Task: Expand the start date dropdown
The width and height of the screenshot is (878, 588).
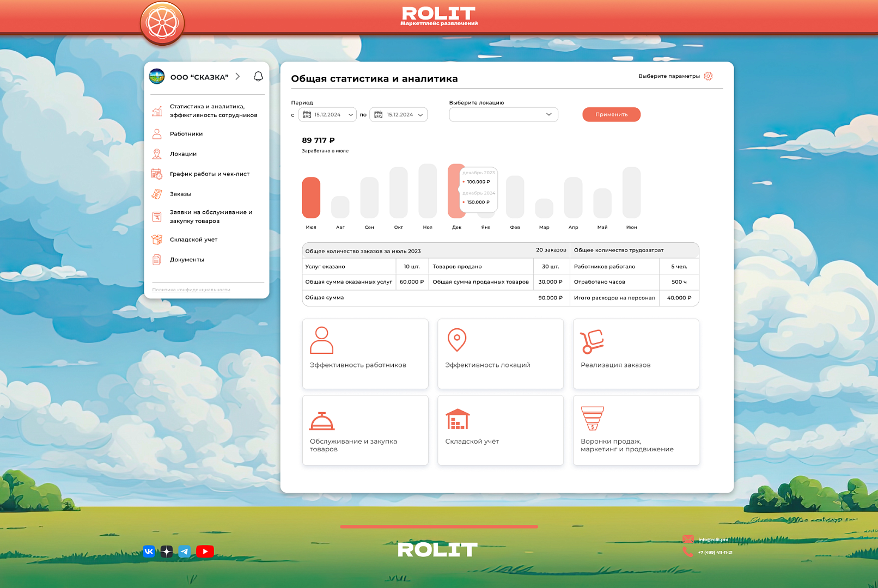Action: [351, 115]
